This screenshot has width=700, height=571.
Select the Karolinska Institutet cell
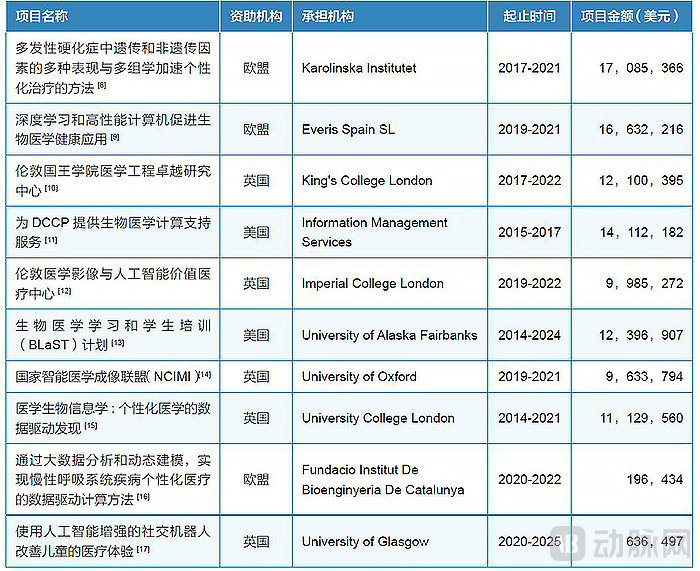tap(359, 69)
